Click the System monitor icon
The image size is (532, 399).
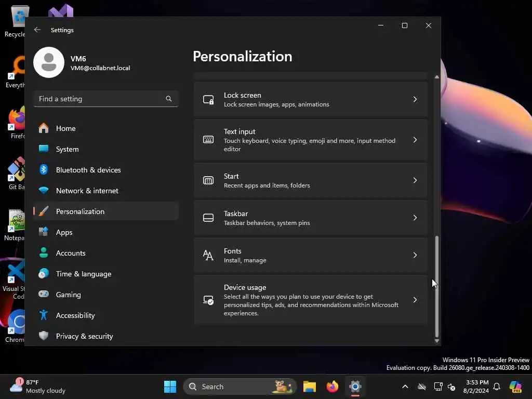tap(44, 149)
